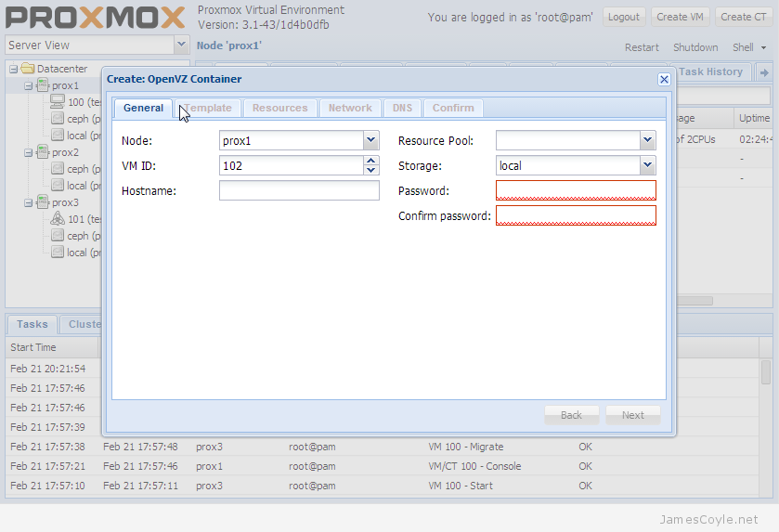Focus the Password input field
The height and width of the screenshot is (532, 779).
[x=576, y=190]
